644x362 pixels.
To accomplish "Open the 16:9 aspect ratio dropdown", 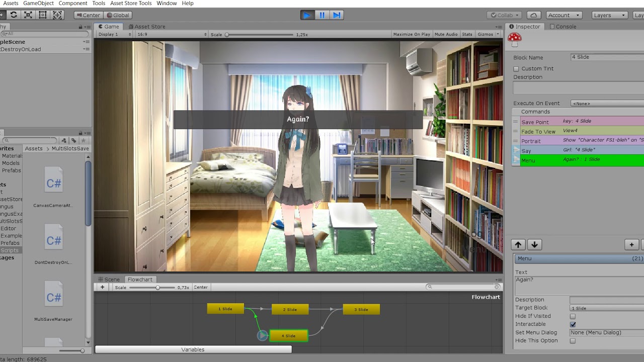I will pyautogui.click(x=172, y=34).
